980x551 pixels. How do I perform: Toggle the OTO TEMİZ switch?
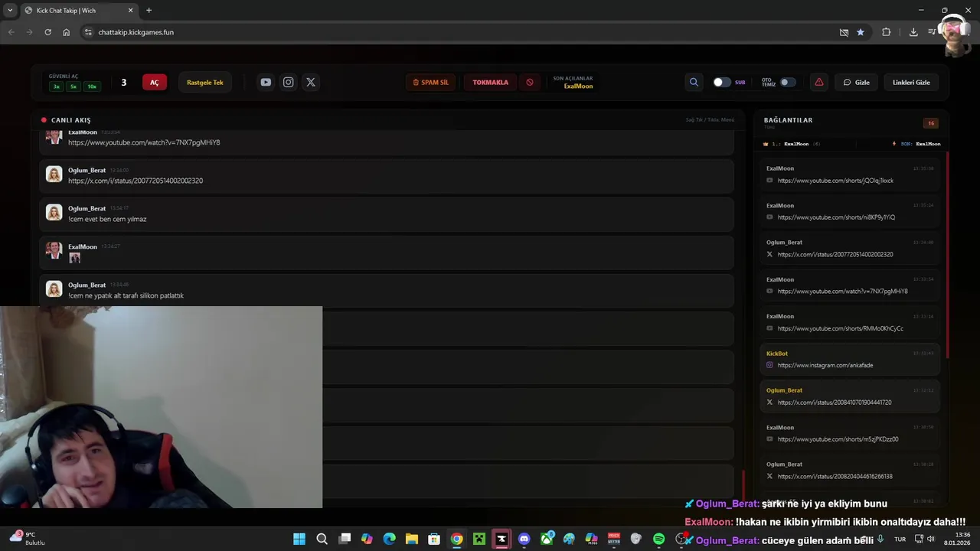point(788,82)
